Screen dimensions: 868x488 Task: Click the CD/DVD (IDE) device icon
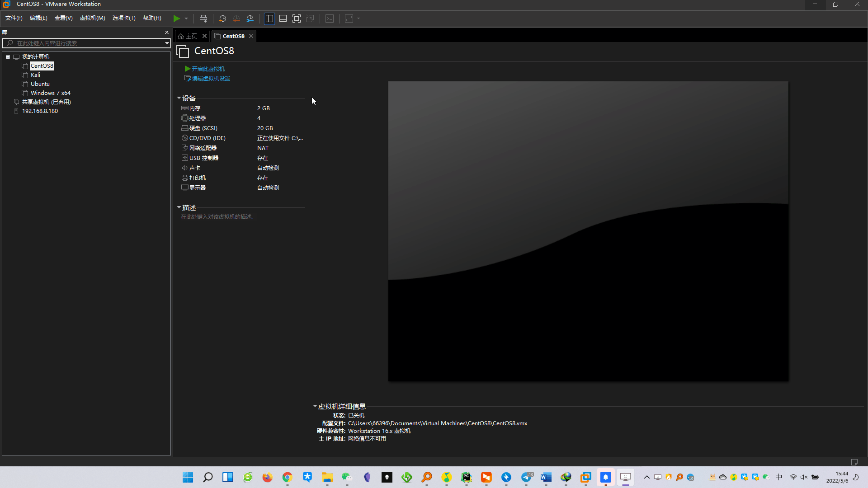(184, 138)
